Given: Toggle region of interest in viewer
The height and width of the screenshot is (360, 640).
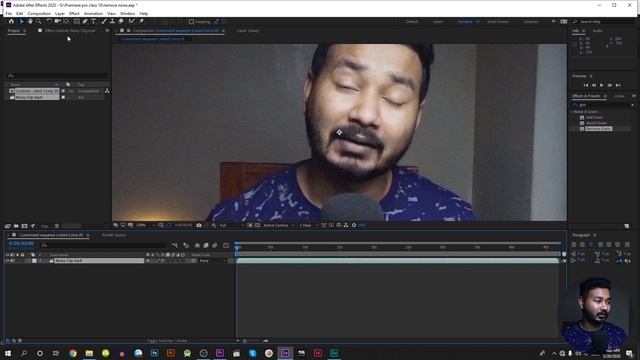Looking at the screenshot, I should (x=250, y=225).
